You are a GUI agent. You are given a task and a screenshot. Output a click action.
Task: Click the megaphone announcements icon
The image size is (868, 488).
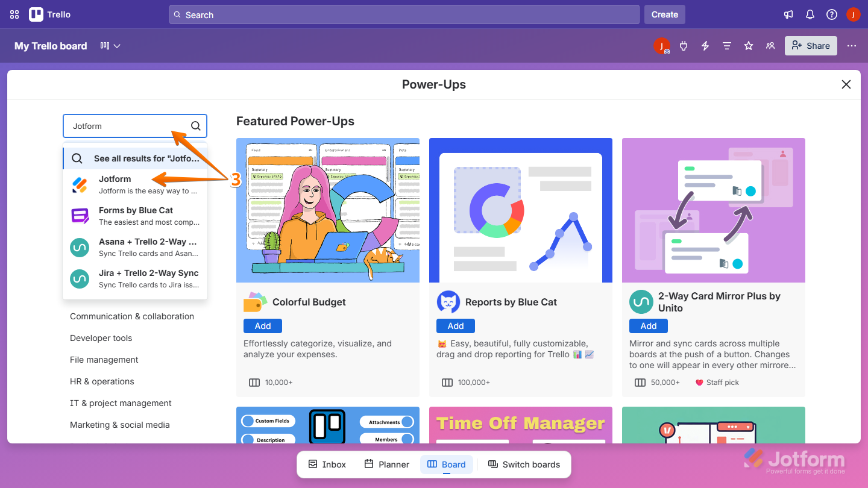point(788,14)
